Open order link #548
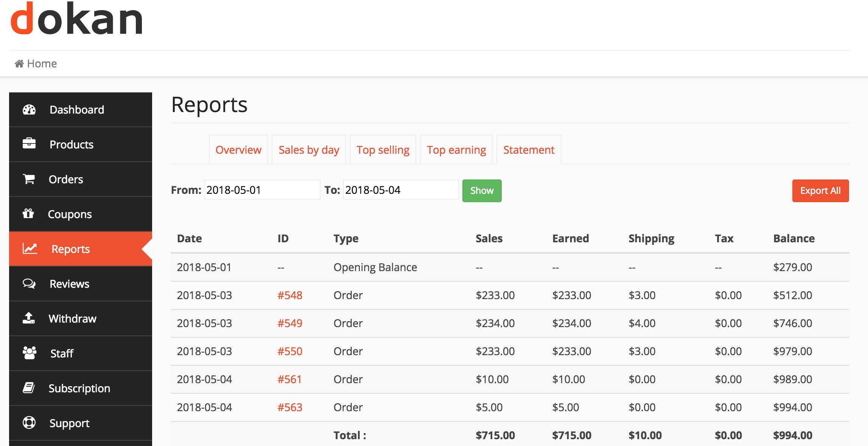868x446 pixels. pos(289,295)
